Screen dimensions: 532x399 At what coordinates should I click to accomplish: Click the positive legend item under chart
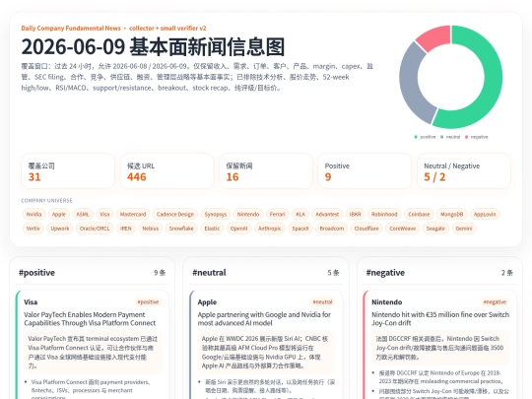pos(425,137)
